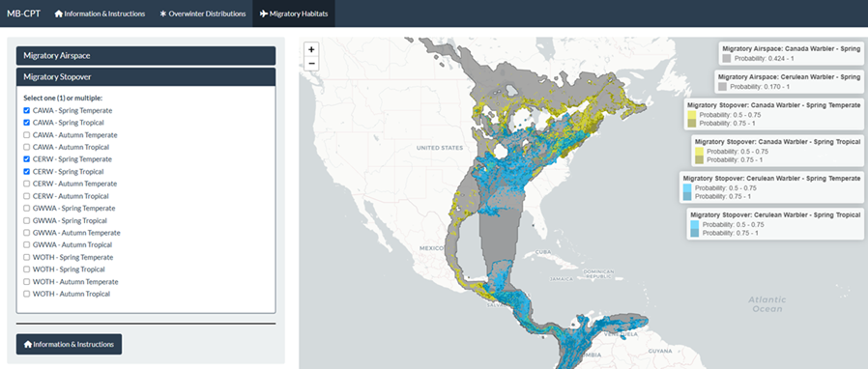Switch to the Overwinter Distributions tab
The width and height of the screenshot is (868, 369).
coord(203,14)
